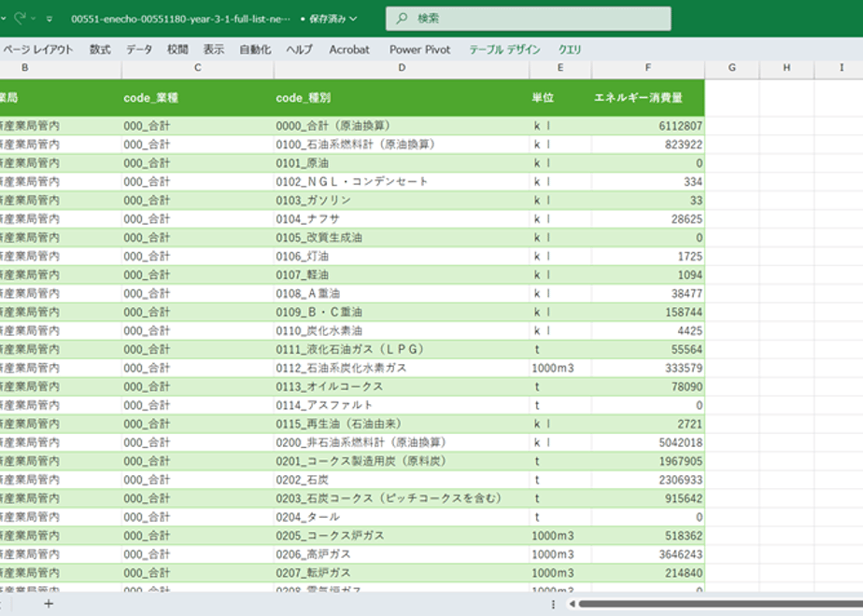Select cell 0108_Ａ重油

click(x=402, y=294)
